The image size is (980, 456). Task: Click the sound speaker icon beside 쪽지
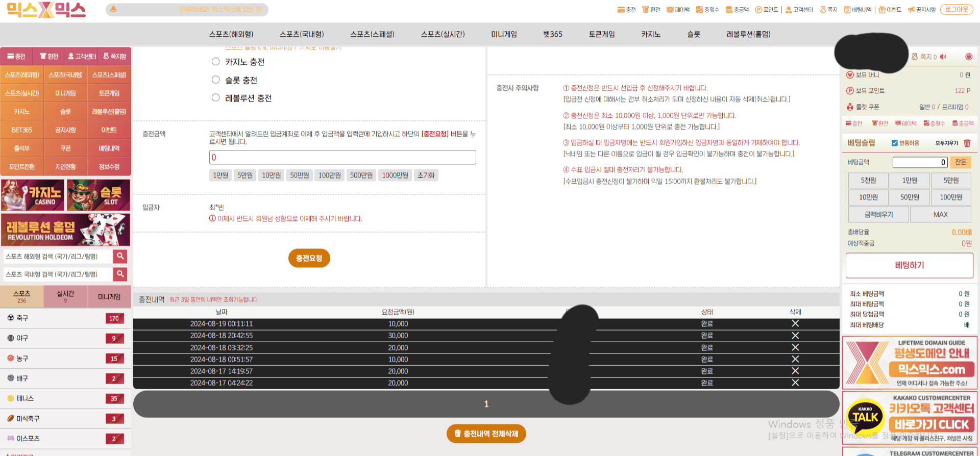[x=943, y=57]
